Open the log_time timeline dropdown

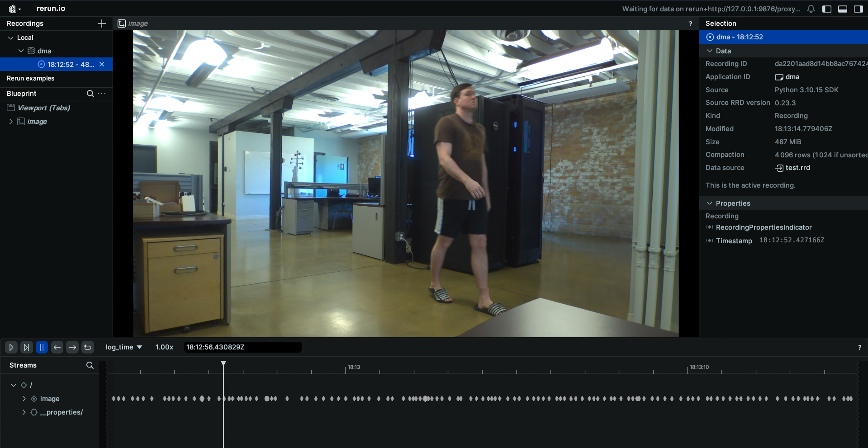pos(123,347)
